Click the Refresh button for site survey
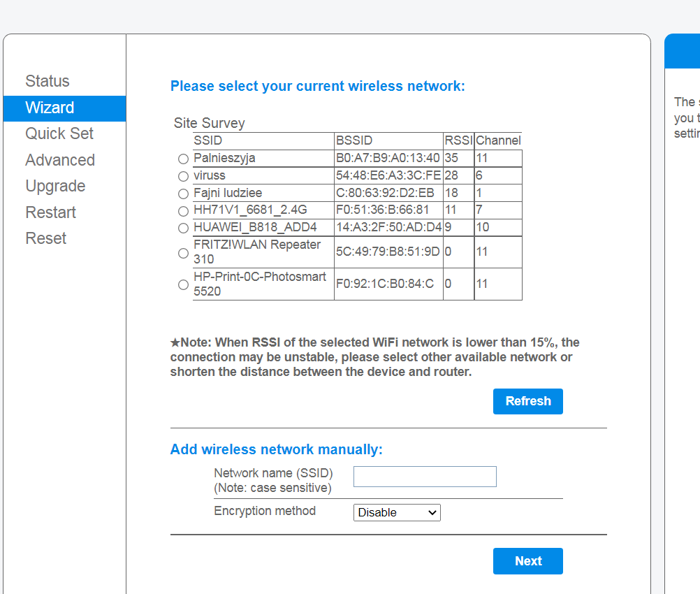Screen dimensions: 700x594 (x=527, y=401)
